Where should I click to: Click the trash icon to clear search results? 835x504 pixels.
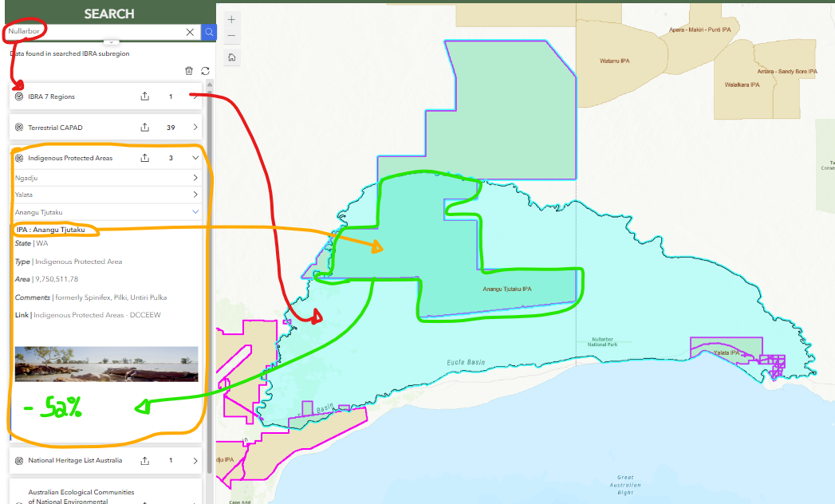[189, 70]
